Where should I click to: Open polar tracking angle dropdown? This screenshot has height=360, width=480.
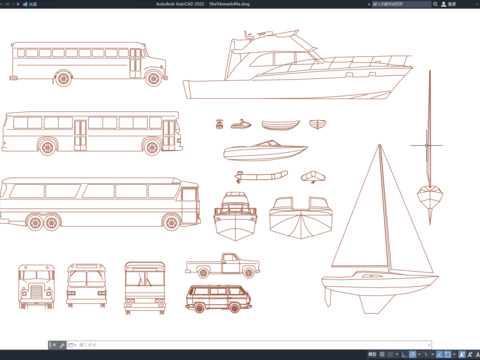(419, 354)
